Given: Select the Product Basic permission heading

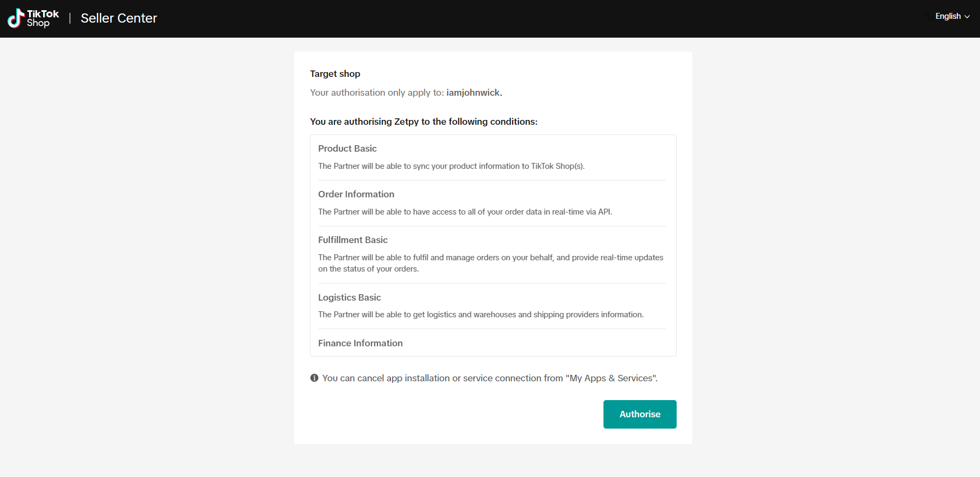Looking at the screenshot, I should tap(347, 148).
